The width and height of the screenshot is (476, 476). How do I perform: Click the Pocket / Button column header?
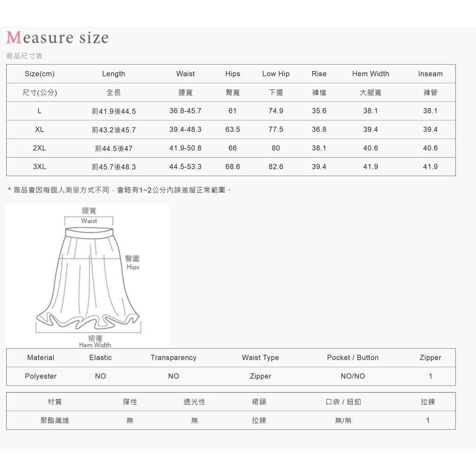(352, 357)
